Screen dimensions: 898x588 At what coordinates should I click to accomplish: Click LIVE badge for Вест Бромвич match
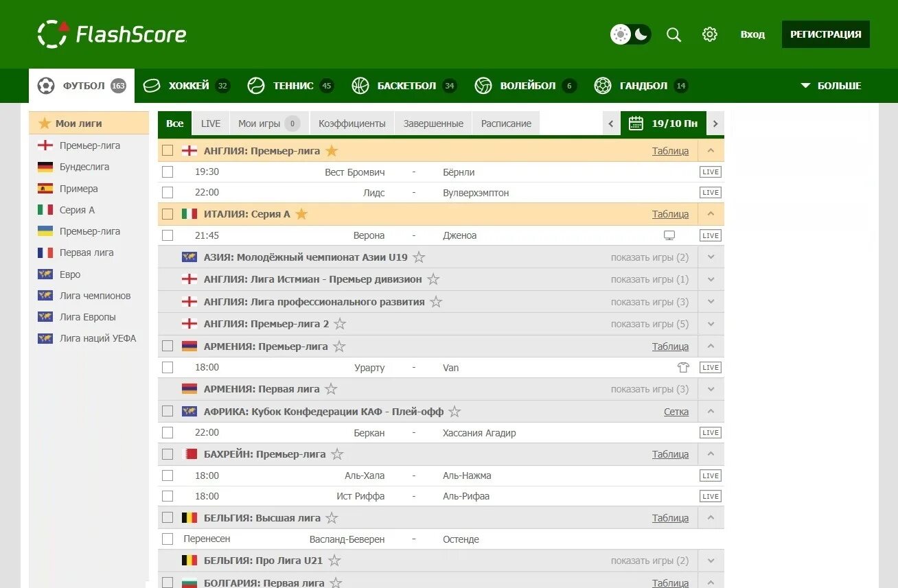tap(711, 172)
